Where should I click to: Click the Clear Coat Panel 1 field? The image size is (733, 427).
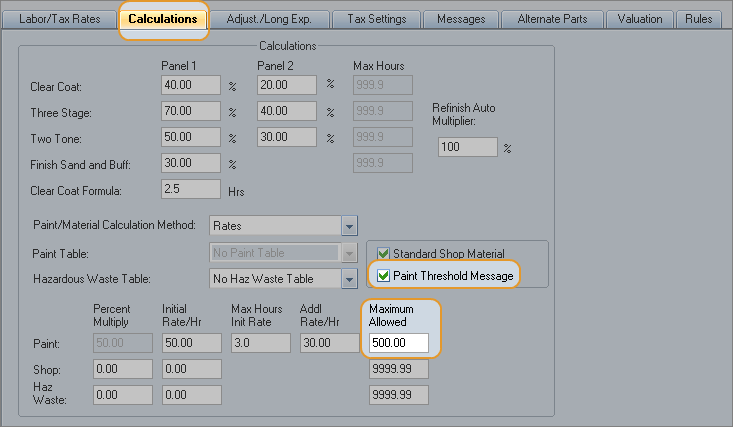190,85
